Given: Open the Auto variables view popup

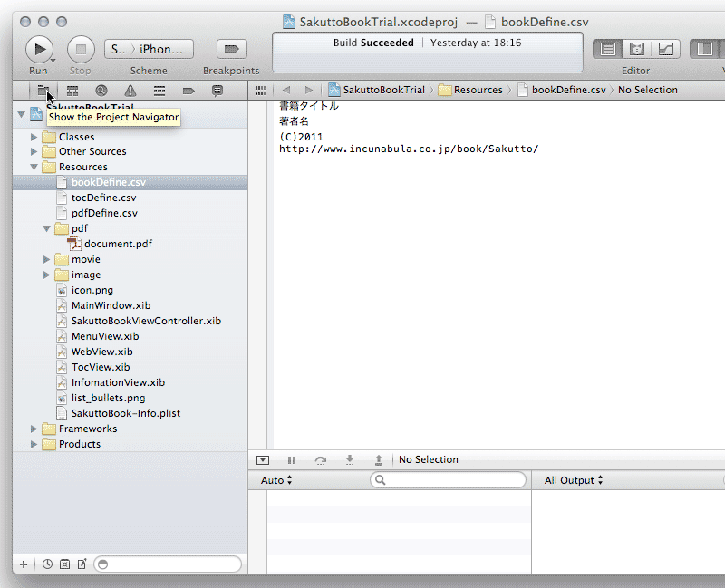Looking at the screenshot, I should [276, 480].
